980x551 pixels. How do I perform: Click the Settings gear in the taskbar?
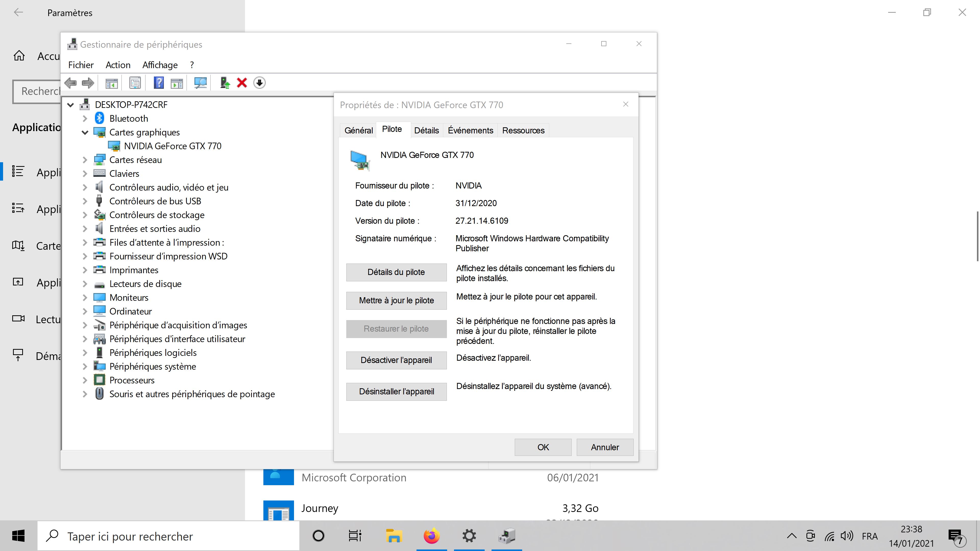(469, 536)
